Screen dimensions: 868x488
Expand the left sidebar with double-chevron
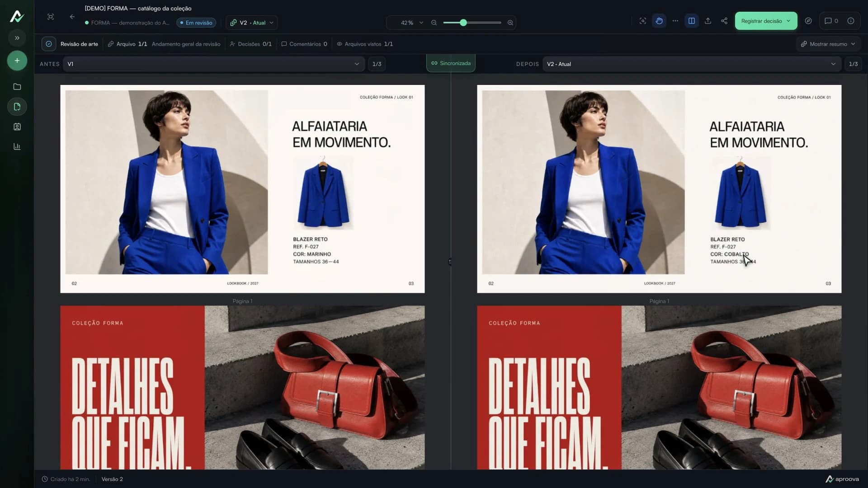coord(17,38)
